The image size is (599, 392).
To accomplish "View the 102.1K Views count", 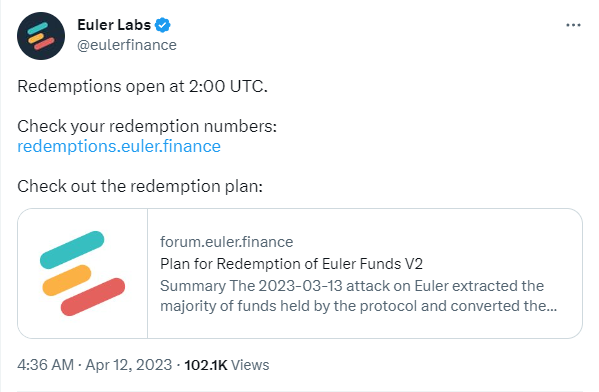I will tap(227, 365).
